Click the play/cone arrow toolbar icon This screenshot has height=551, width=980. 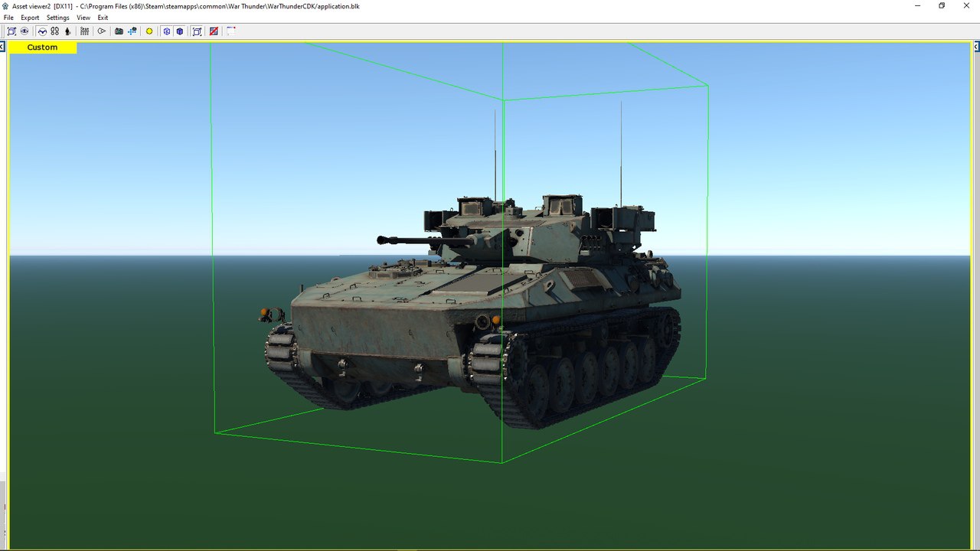tap(101, 31)
